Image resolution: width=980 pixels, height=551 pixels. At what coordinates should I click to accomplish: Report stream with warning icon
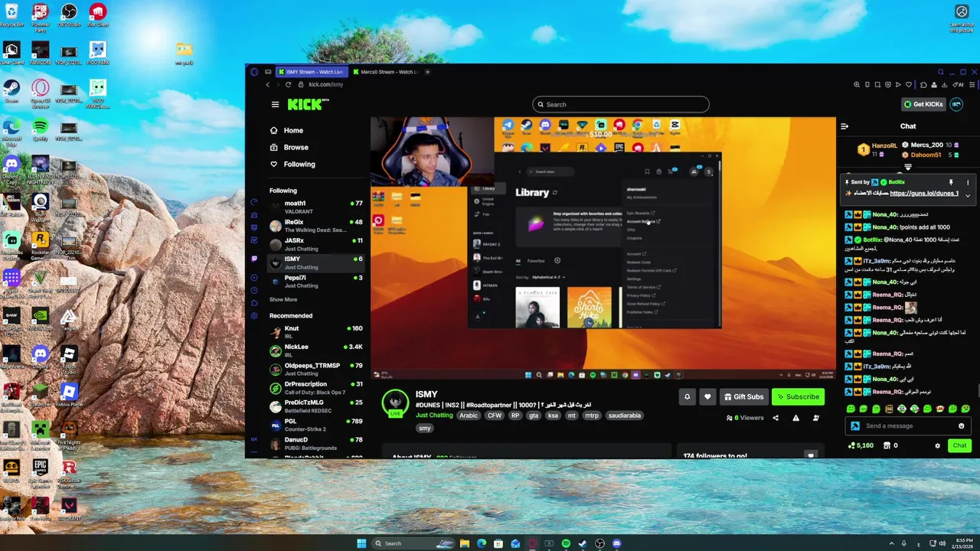(x=795, y=418)
